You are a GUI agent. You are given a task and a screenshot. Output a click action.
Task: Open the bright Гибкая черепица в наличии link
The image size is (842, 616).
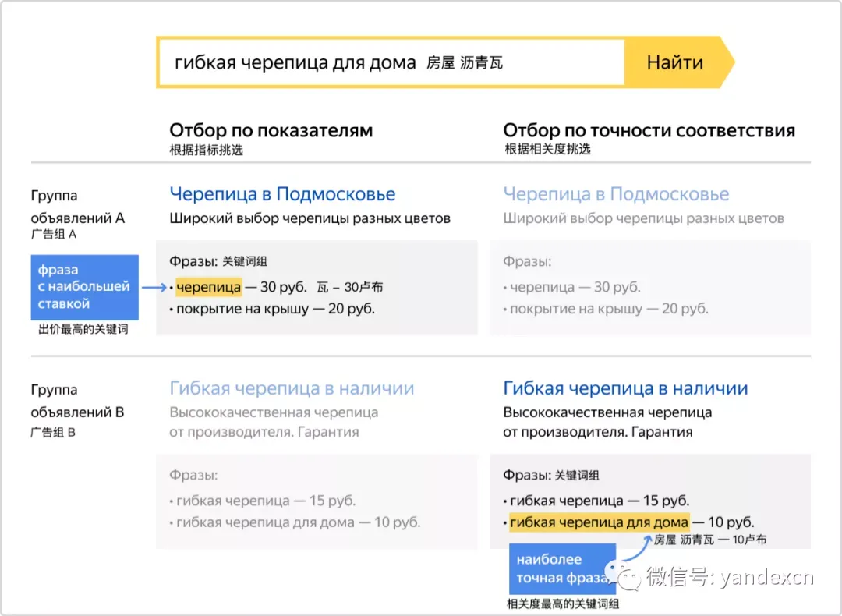[x=625, y=388]
